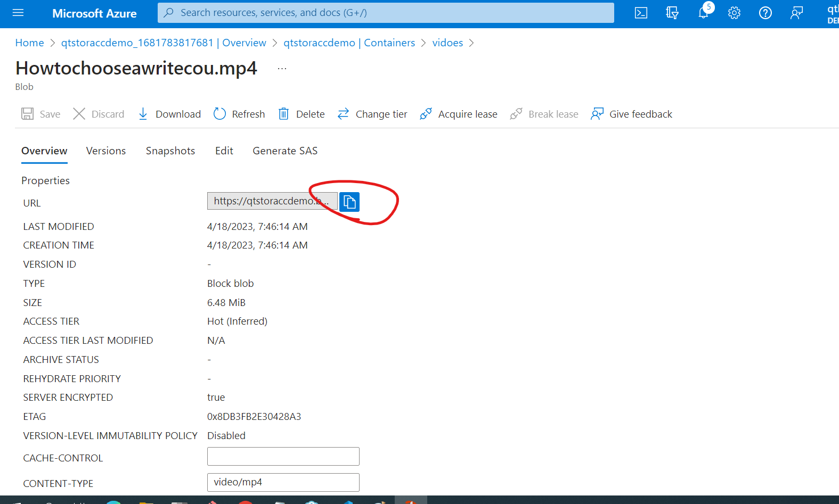Screen dimensions: 839x504
Task: Open the top bar Feedback icon
Action: pyautogui.click(x=796, y=13)
